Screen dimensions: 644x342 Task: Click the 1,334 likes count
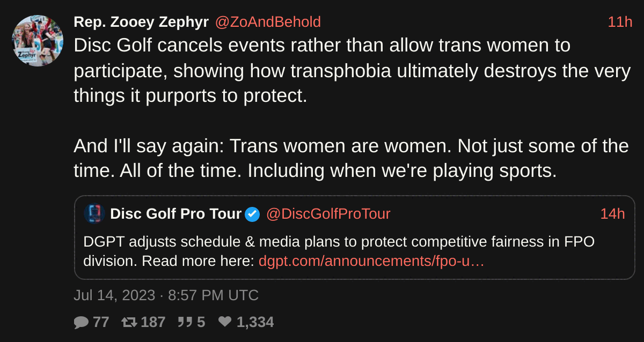pyautogui.click(x=255, y=322)
